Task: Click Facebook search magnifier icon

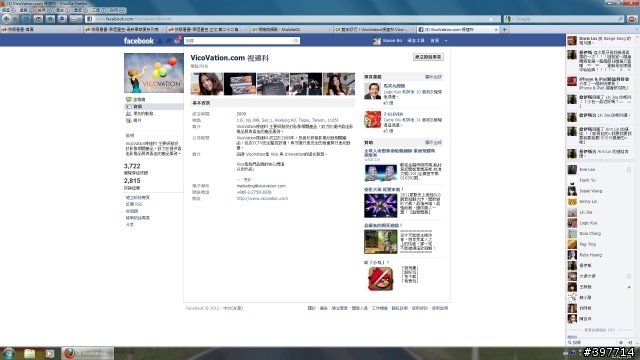Action: coord(296,41)
